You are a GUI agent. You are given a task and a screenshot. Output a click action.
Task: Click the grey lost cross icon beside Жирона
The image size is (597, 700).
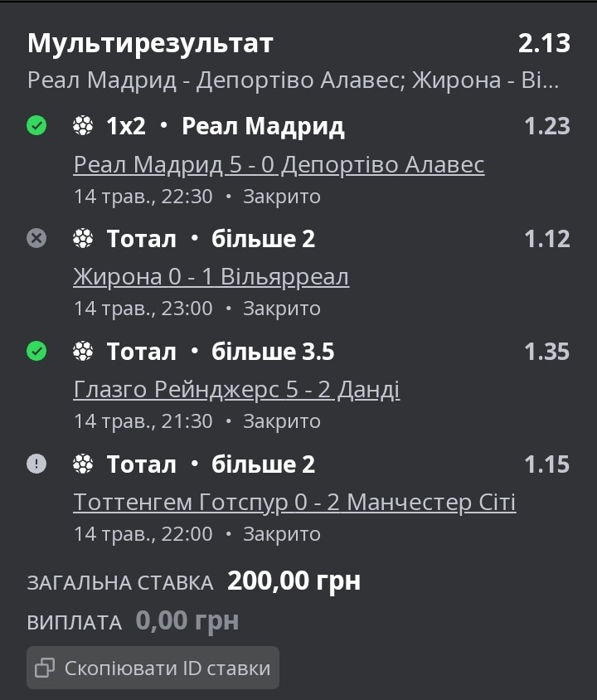[x=36, y=238]
